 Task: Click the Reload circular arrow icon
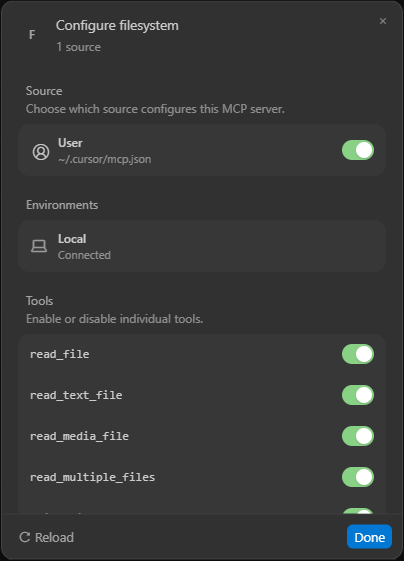(x=25, y=537)
